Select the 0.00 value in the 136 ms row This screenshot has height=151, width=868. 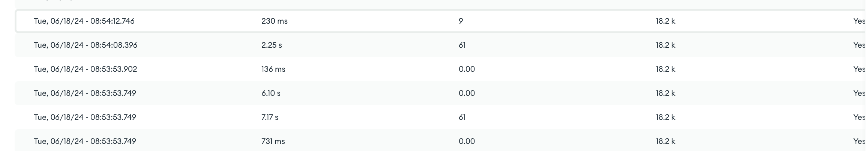click(467, 69)
